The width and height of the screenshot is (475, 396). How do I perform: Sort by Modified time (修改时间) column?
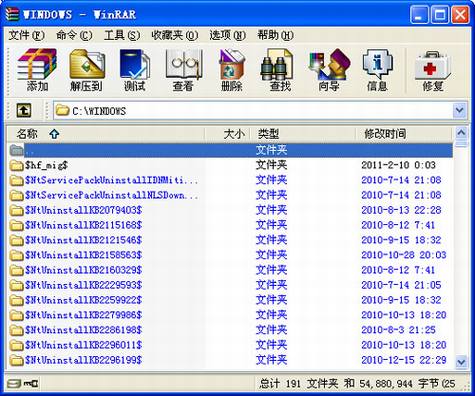tap(403, 134)
